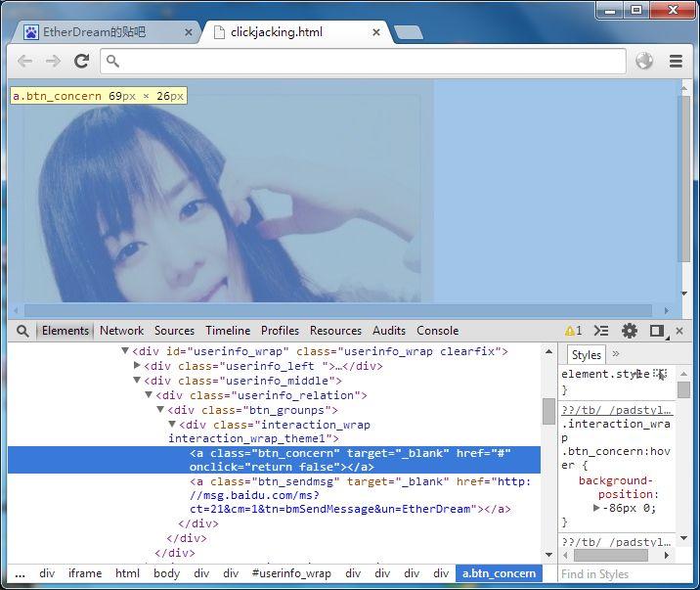The width and height of the screenshot is (700, 590).
Task: Expand the background-position property triangle
Action: pos(596,508)
